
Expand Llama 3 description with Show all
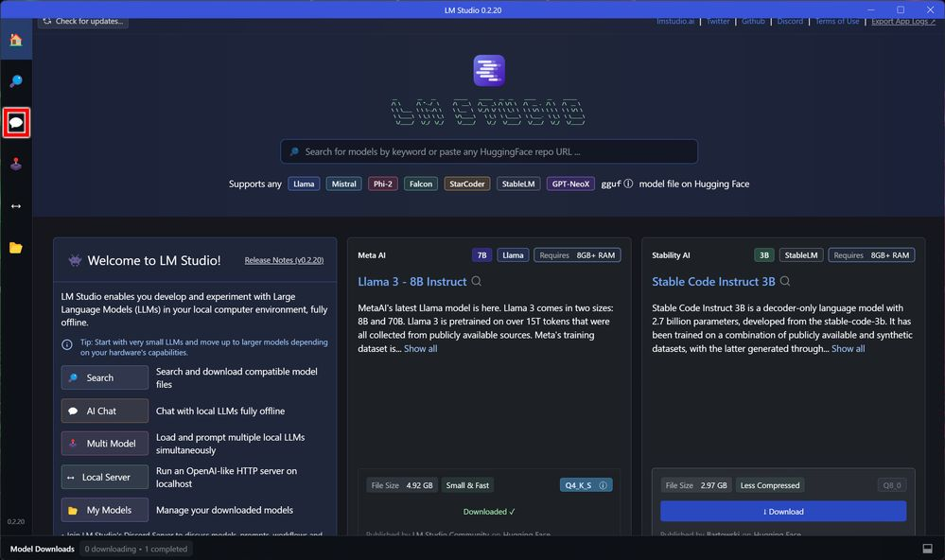(x=421, y=348)
